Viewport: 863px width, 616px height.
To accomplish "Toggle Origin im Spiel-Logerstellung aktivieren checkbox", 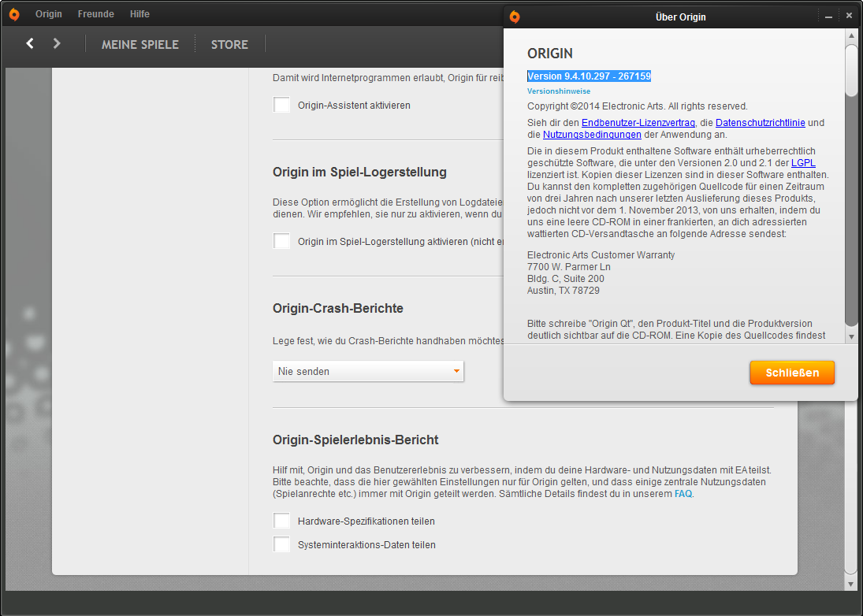I will 282,241.
